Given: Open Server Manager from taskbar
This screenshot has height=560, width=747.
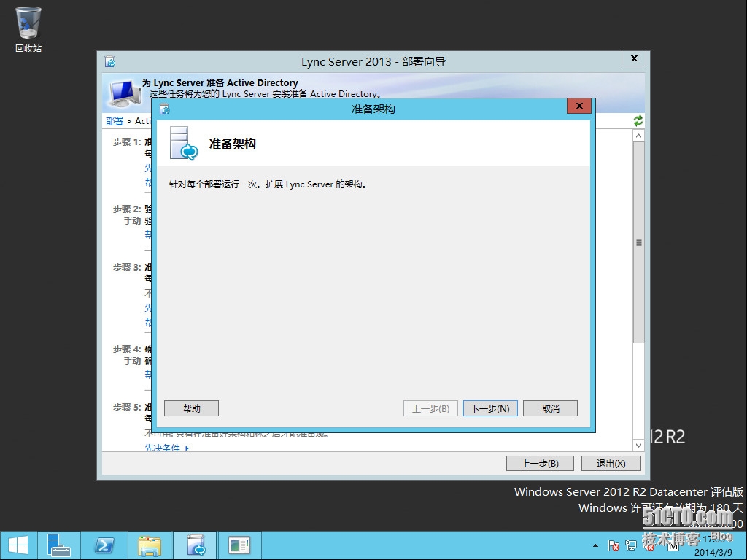Looking at the screenshot, I should point(58,545).
